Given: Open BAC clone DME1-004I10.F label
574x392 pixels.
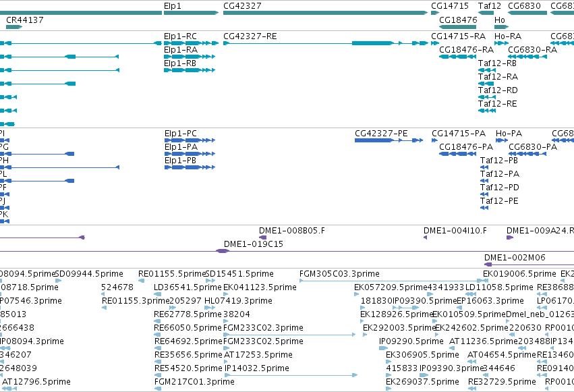Looking at the screenshot, I should [455, 231].
